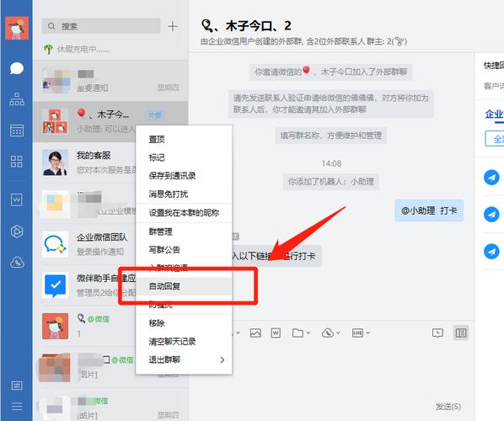Viewport: 504px width, 421px height.
Task: Expand the cloud call dropdown arrow
Action: pos(338,333)
